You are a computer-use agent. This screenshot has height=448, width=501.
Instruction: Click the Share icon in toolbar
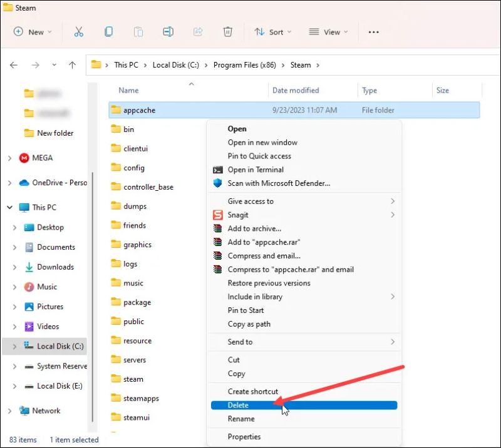pos(198,32)
